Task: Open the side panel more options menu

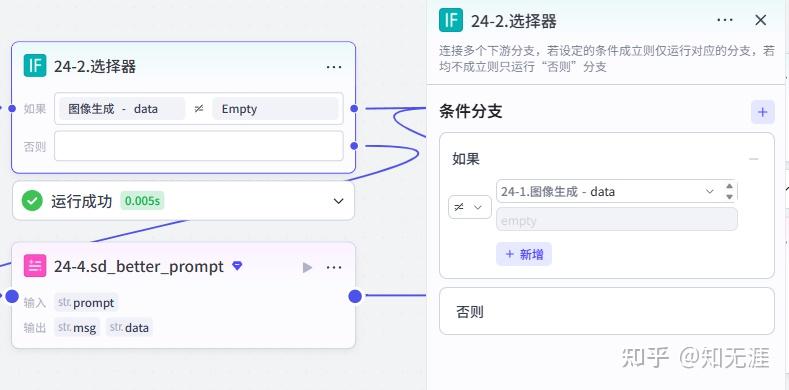Action: 725,20
